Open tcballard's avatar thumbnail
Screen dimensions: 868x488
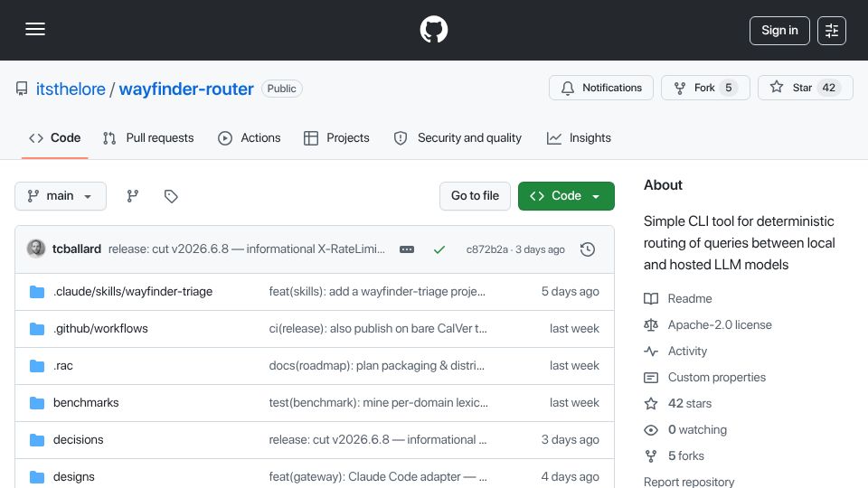36,249
